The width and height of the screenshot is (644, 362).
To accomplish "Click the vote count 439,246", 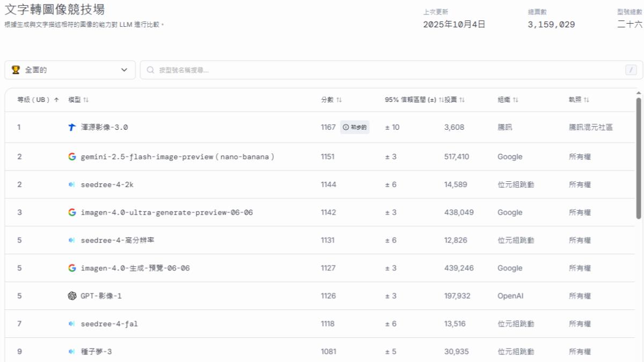I will click(x=459, y=268).
